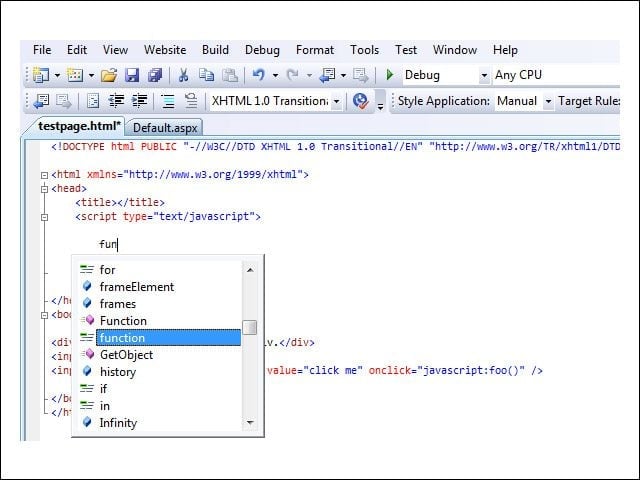Collapse the html element outline box
640x480 pixels.
[44, 175]
